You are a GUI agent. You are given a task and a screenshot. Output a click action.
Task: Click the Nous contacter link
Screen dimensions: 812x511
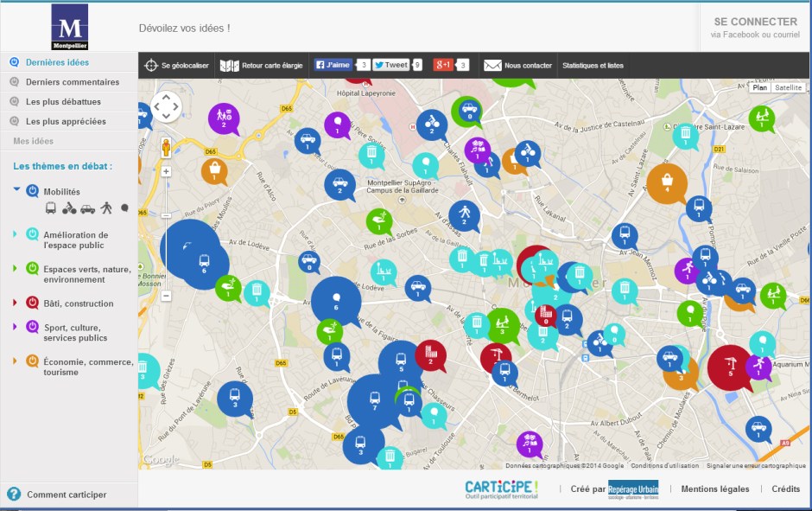point(518,65)
